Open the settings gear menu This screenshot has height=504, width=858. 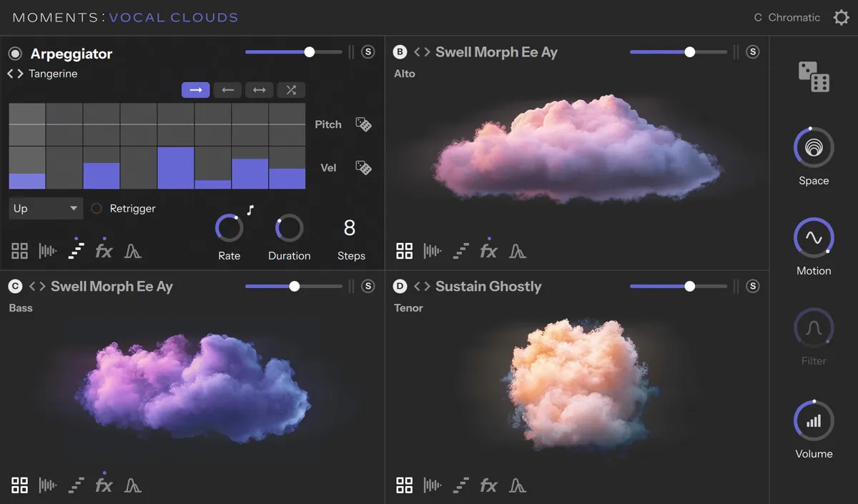[x=841, y=17]
